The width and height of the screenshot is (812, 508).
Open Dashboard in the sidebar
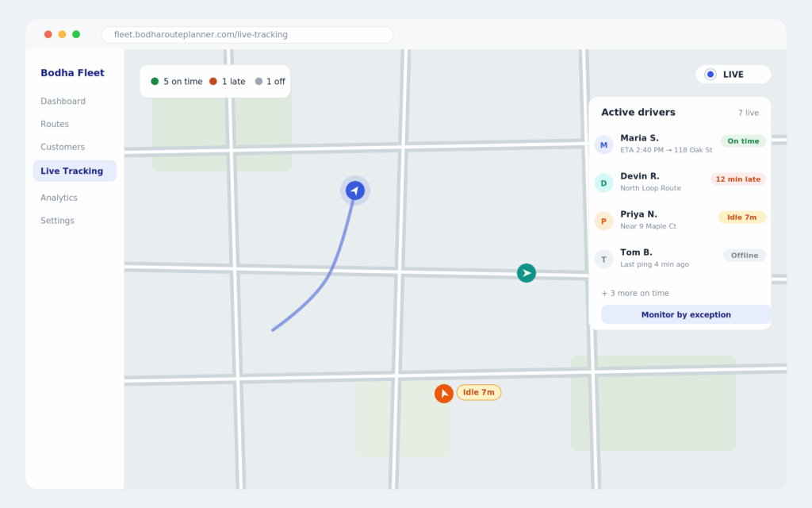click(x=63, y=101)
